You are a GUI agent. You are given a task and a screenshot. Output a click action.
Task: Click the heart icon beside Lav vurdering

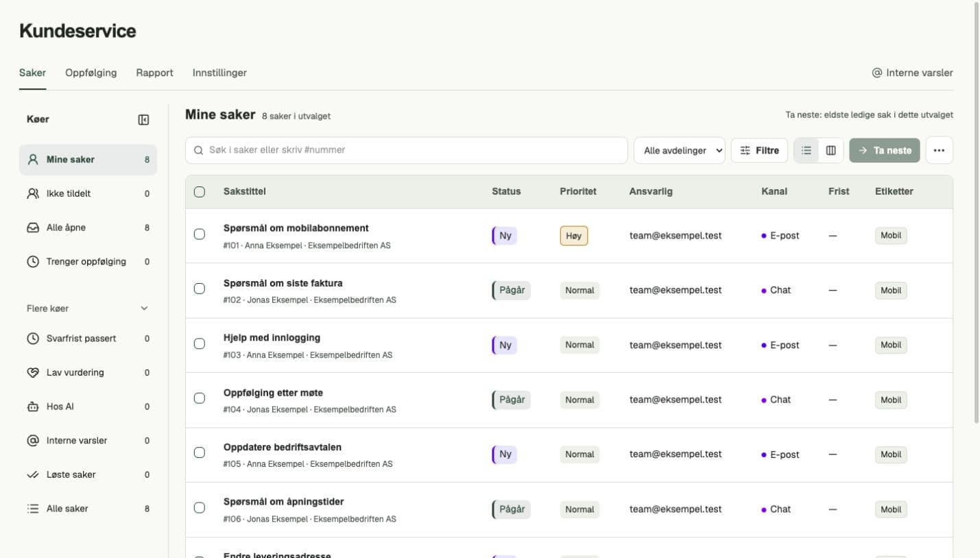33,373
